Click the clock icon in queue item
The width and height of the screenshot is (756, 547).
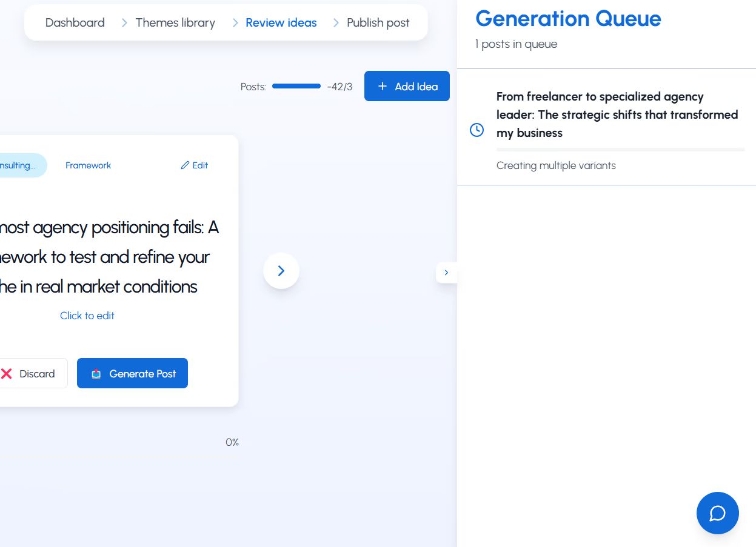477,130
